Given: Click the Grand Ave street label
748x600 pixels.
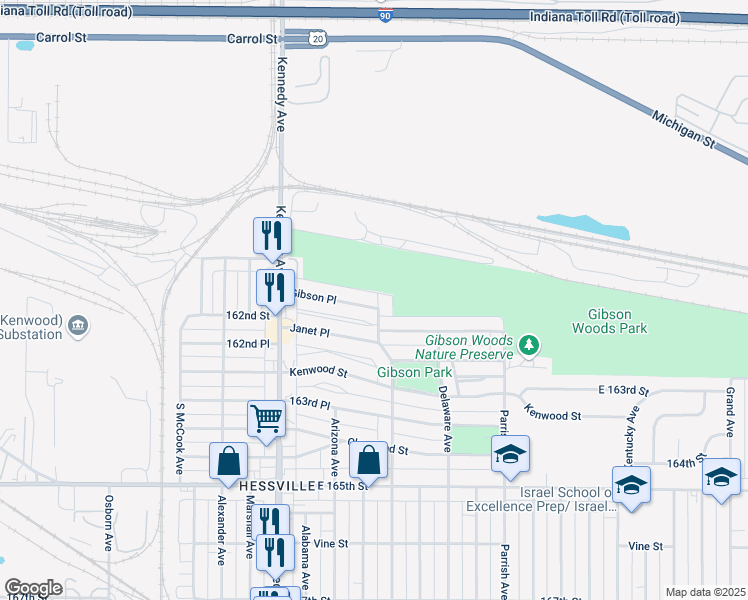Looking at the screenshot, I should [x=730, y=412].
